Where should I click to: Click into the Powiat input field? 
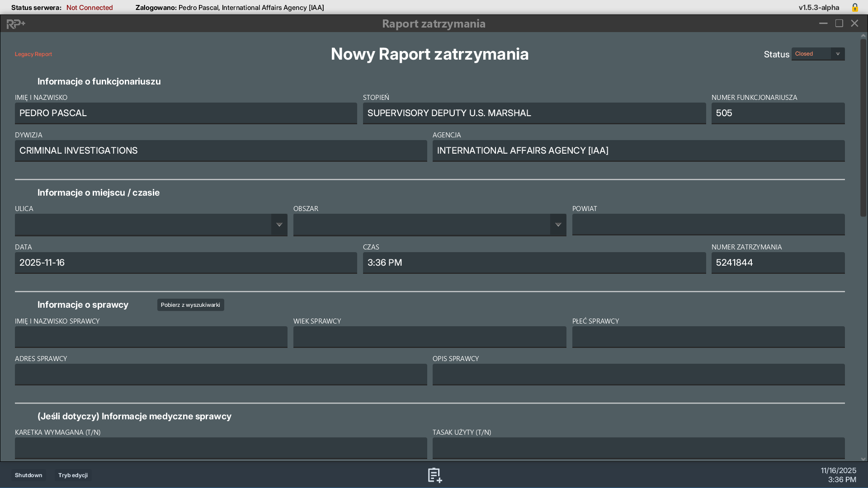(708, 225)
